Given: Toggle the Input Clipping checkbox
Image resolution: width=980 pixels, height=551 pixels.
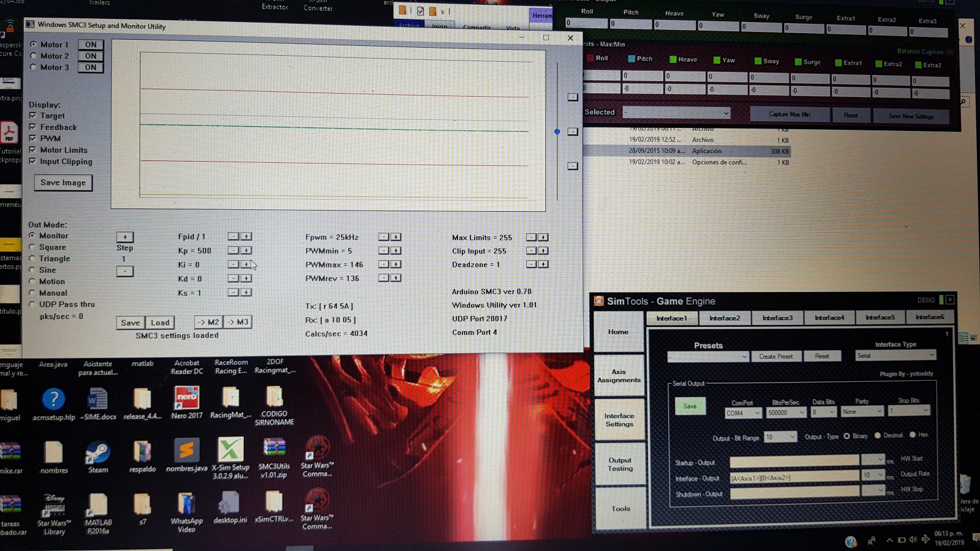Looking at the screenshot, I should (33, 161).
